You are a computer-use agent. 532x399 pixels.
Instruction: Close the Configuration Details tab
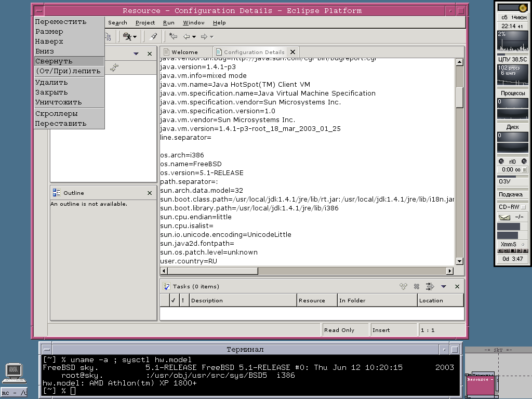click(293, 52)
